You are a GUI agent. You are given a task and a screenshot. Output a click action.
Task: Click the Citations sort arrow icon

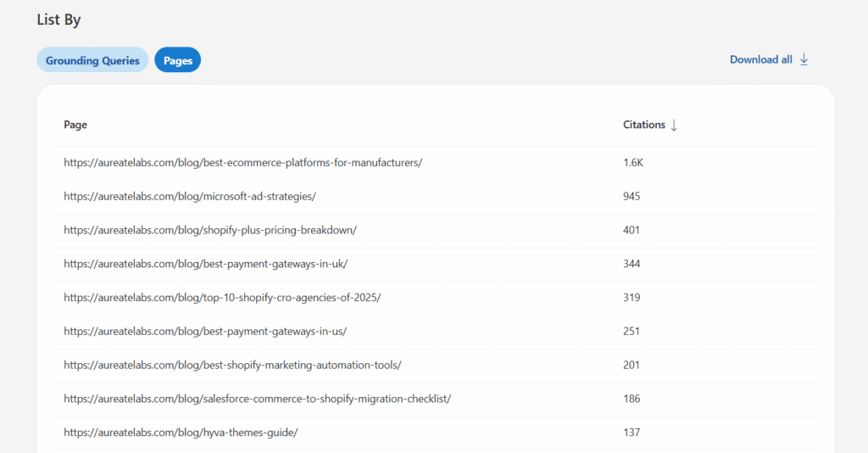674,126
